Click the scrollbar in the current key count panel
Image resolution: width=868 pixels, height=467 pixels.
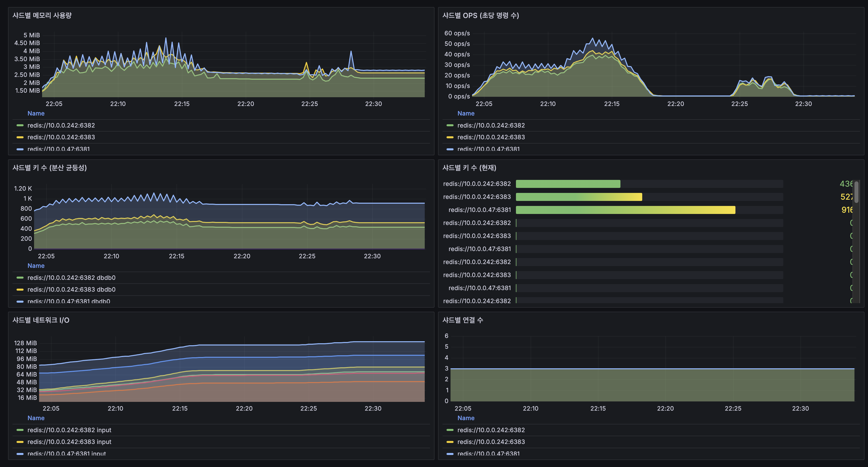point(856,192)
